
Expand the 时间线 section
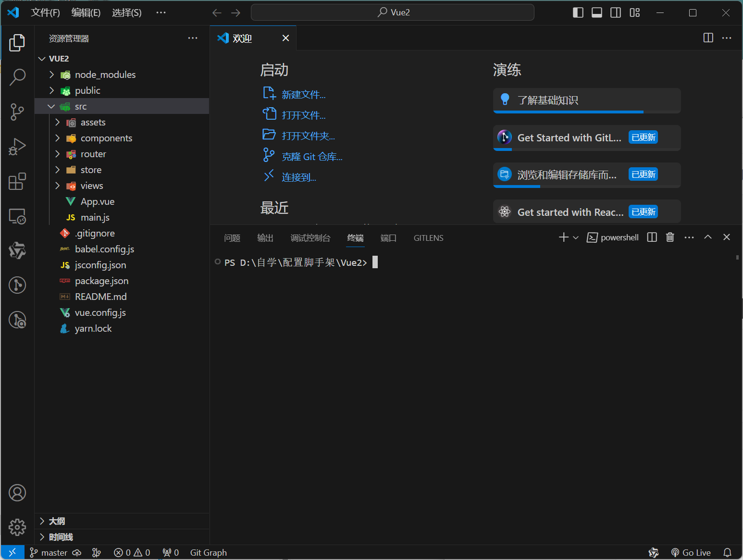point(122,537)
